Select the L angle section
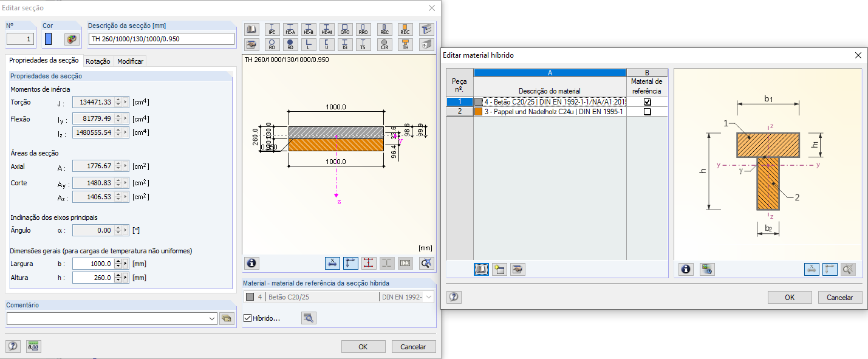 tap(309, 44)
